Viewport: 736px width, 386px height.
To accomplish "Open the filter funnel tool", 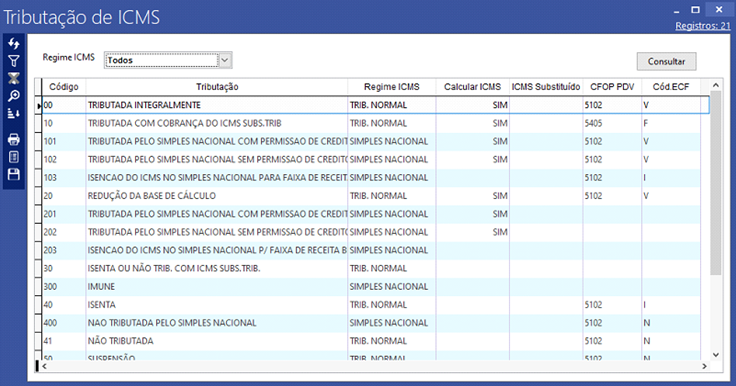I will [14, 61].
